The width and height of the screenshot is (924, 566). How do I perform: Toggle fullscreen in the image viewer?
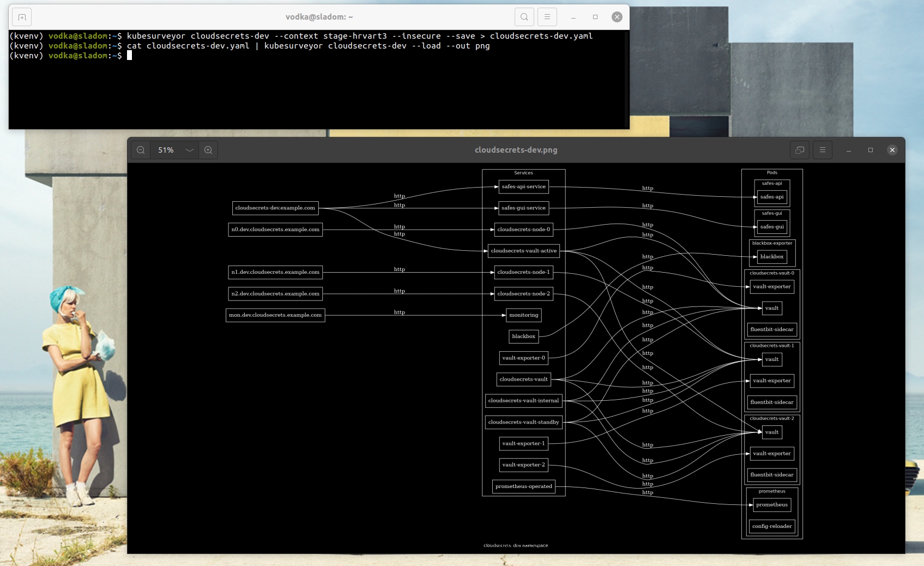click(799, 150)
